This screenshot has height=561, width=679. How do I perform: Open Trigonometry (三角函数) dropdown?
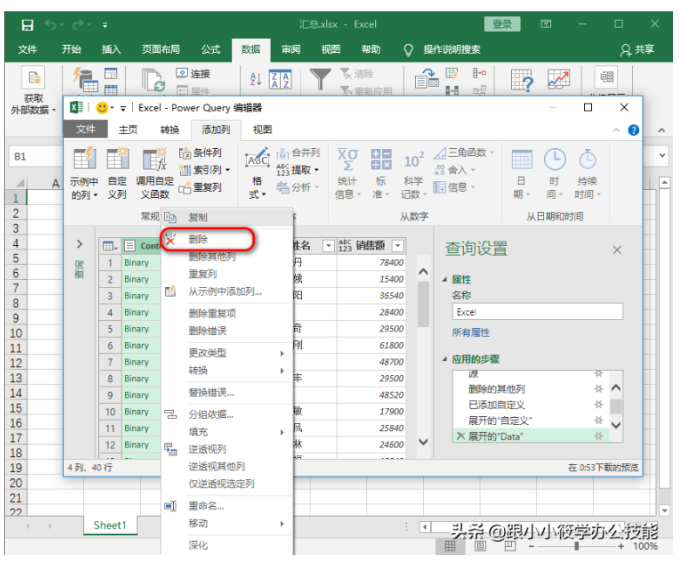(491, 153)
